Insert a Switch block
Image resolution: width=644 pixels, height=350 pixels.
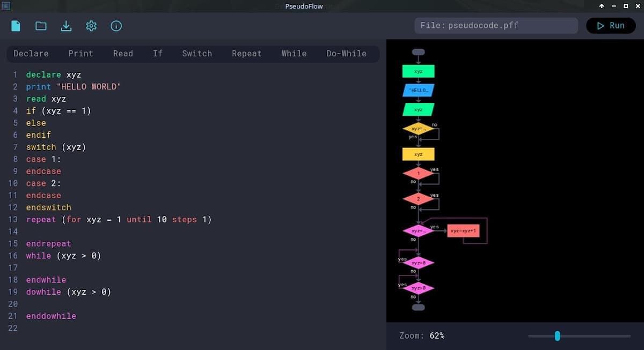pos(197,54)
